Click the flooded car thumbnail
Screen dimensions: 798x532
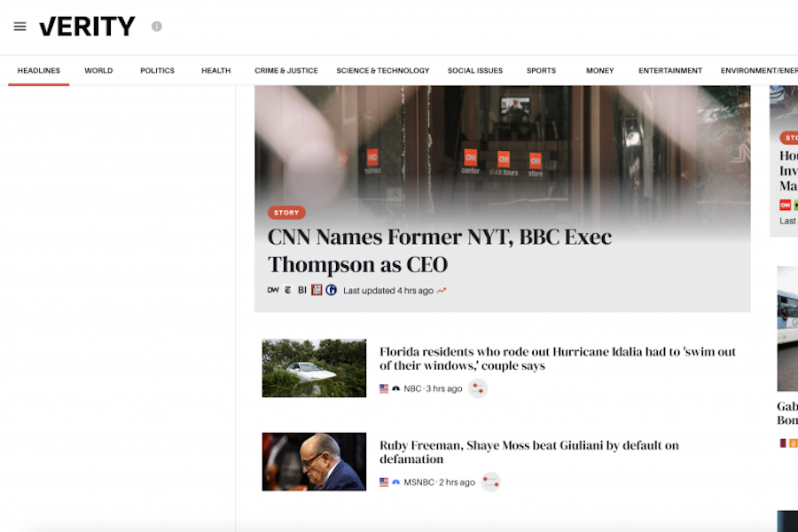point(314,368)
